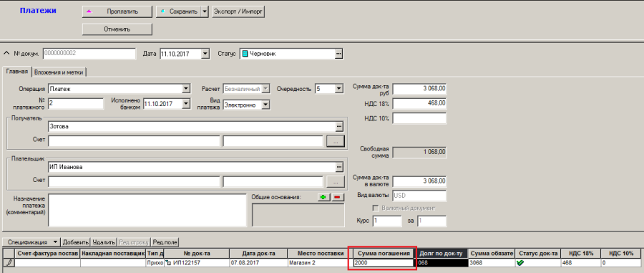The height and width of the screenshot is (273, 644).
Task: Click the Свободная сумма field
Action: coord(419,152)
